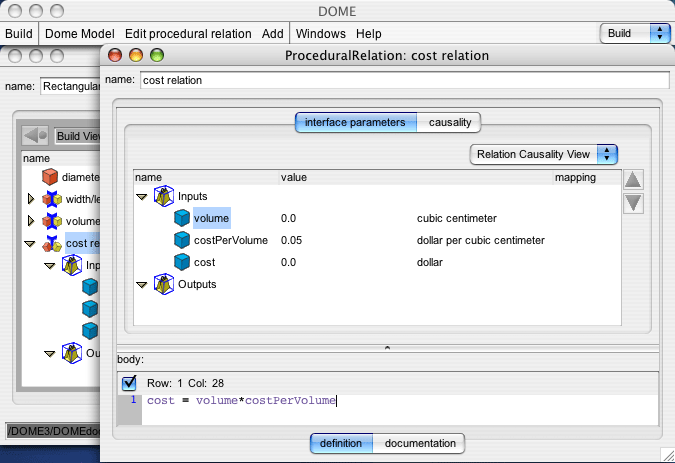Click the 'dollar' unit of cost

430,262
